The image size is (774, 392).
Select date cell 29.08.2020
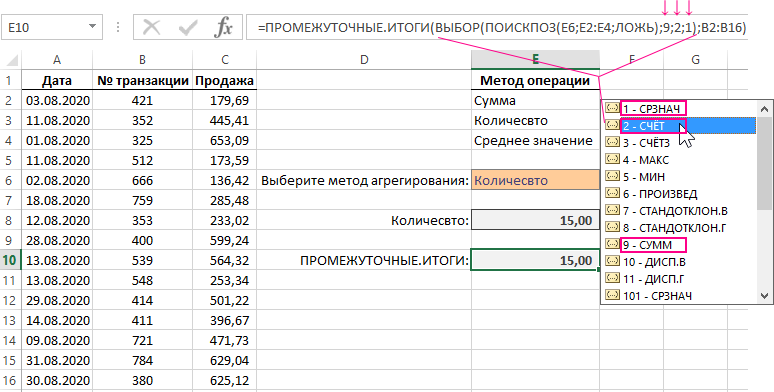pos(57,300)
